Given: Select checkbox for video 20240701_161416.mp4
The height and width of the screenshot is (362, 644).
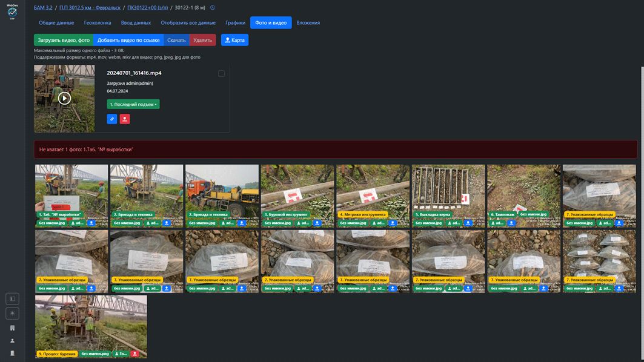Looking at the screenshot, I should (221, 74).
